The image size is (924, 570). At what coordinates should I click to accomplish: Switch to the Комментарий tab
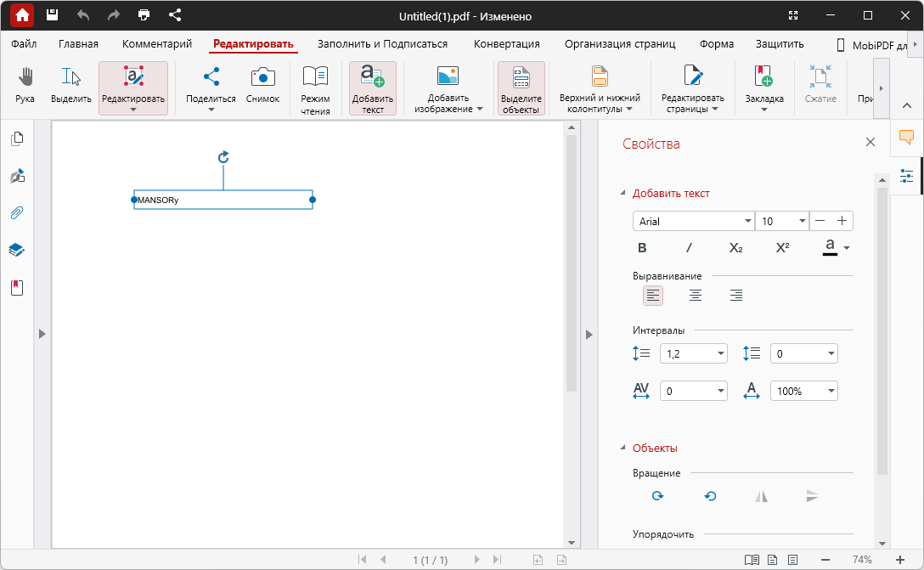click(157, 43)
